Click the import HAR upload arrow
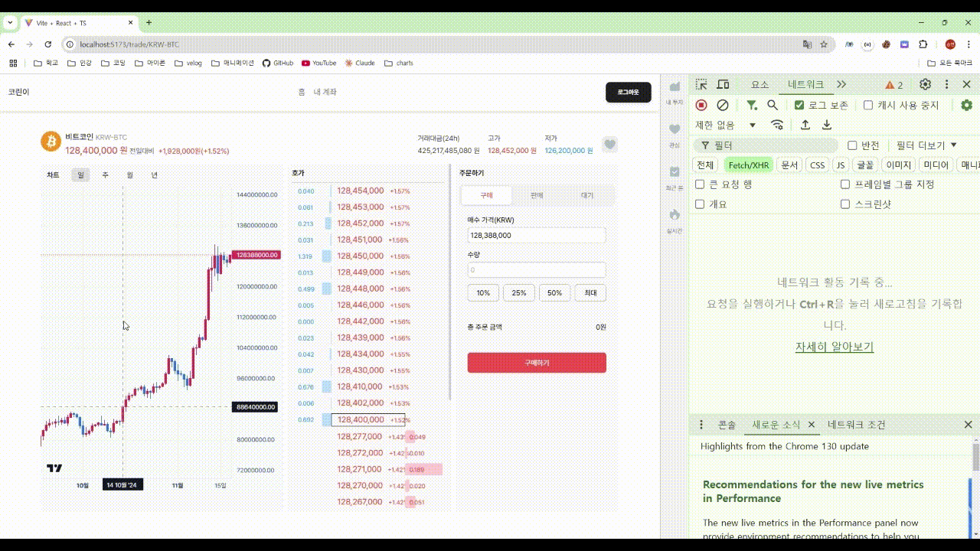Viewport: 980px width, 551px height. pos(805,125)
